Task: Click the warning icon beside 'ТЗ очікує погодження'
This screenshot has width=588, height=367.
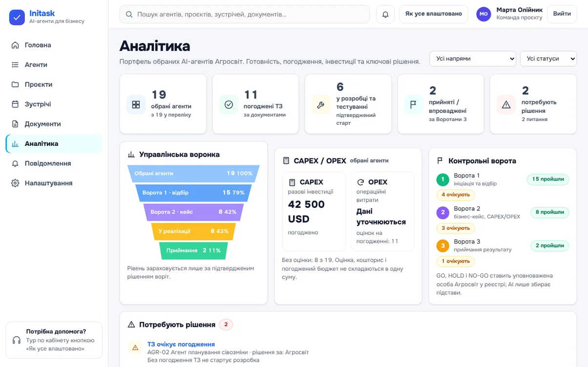Action: (135, 347)
